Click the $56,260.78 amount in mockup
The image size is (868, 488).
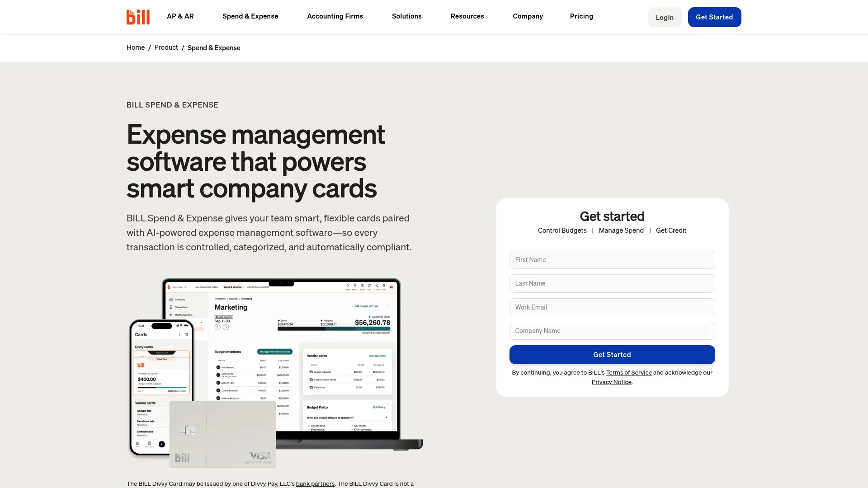372,323
